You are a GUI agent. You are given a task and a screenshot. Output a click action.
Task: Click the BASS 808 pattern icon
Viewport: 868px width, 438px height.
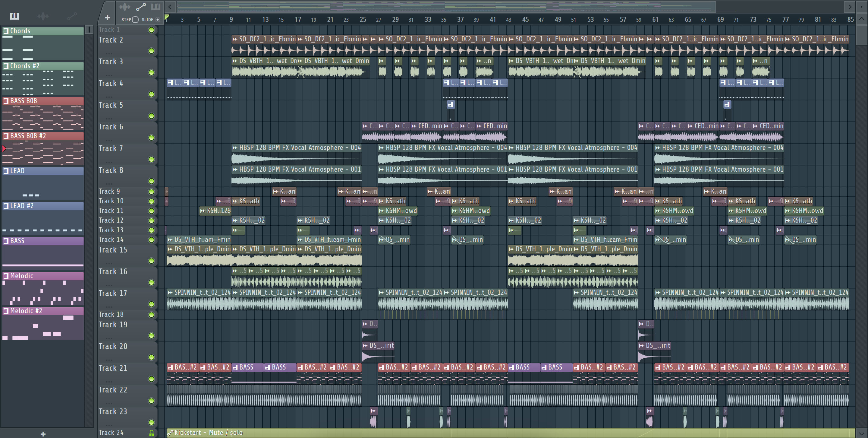[6, 101]
